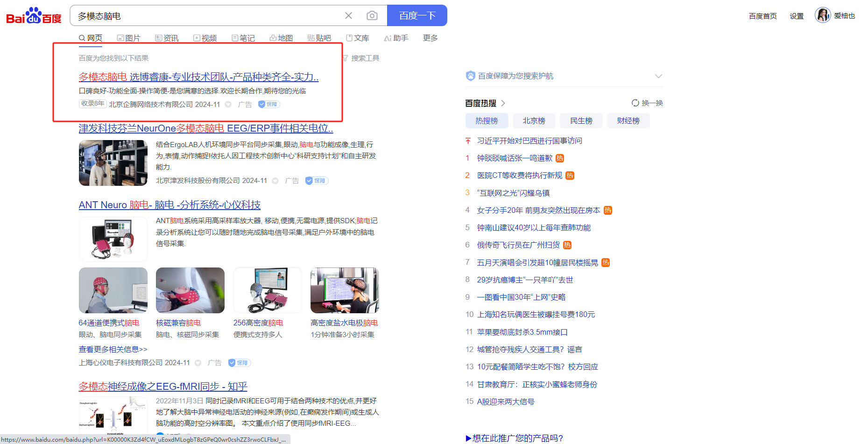The height and width of the screenshot is (444, 868).
Task: Select the 北京榜 hot list tab
Action: (534, 121)
